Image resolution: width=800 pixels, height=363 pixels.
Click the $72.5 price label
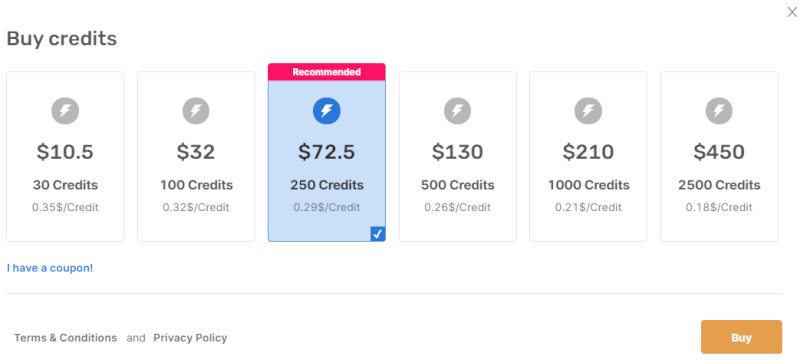pos(327,152)
